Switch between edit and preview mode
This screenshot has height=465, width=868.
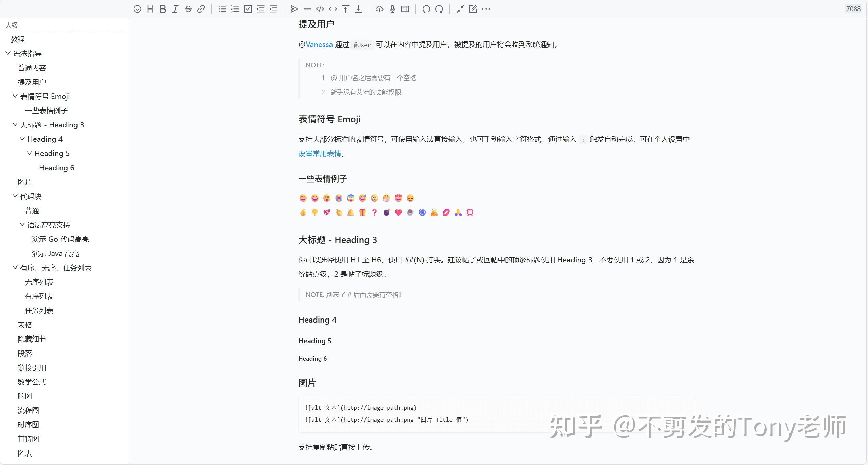click(473, 9)
